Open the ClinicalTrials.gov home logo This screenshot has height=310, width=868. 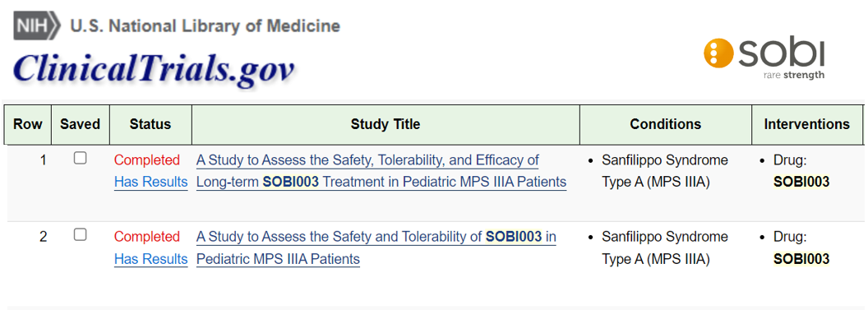coord(154,68)
